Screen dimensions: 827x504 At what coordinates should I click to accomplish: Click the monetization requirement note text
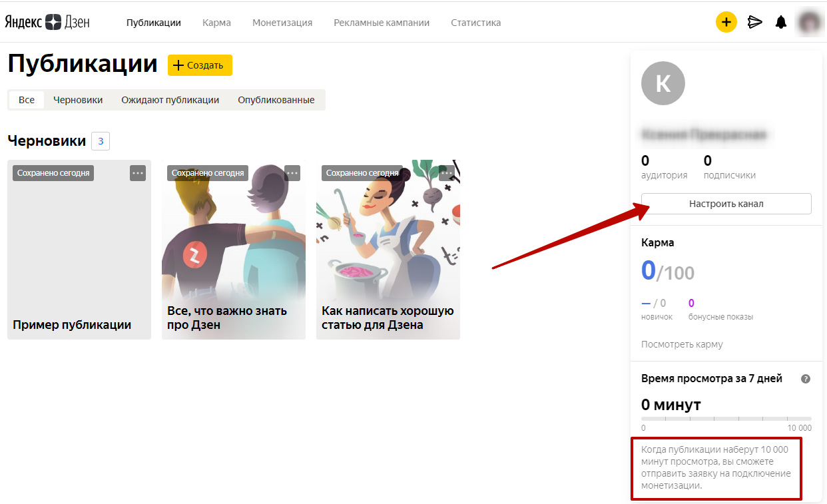tap(716, 468)
